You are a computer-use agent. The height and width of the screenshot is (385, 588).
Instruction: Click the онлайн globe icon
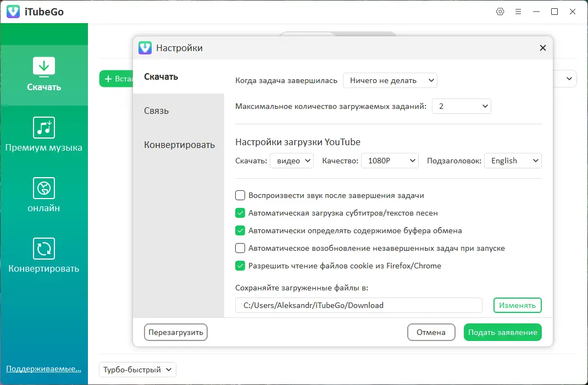(43, 187)
